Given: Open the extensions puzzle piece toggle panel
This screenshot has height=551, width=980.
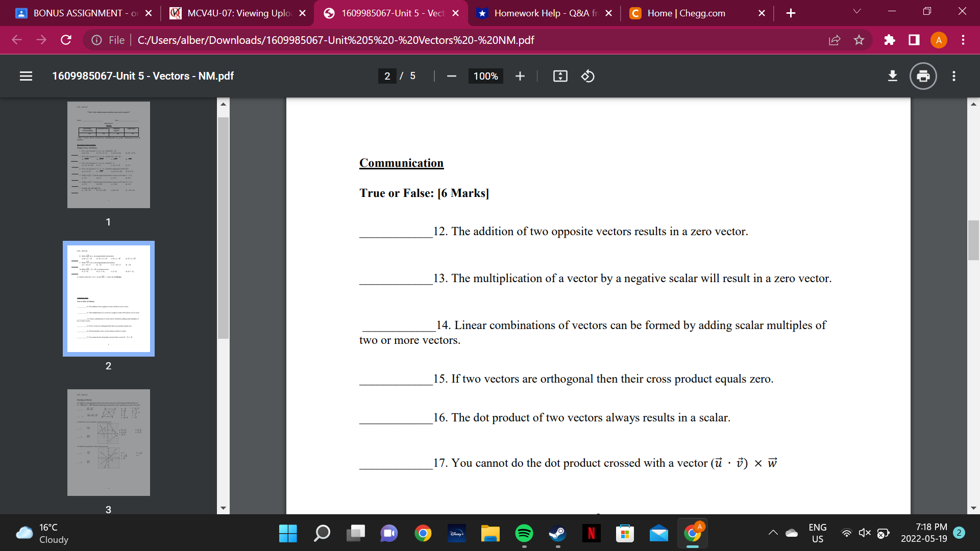Looking at the screenshot, I should click(x=890, y=40).
